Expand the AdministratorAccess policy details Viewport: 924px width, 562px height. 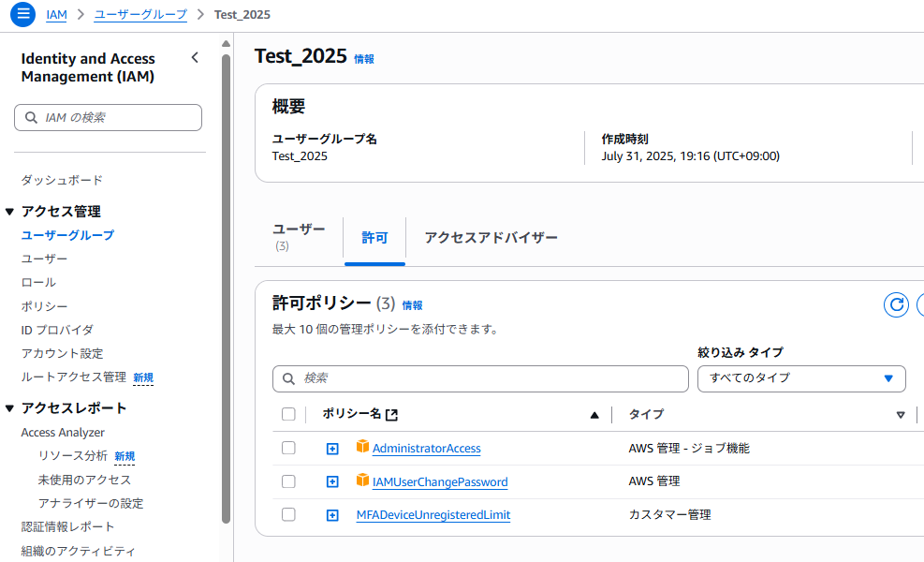332,449
